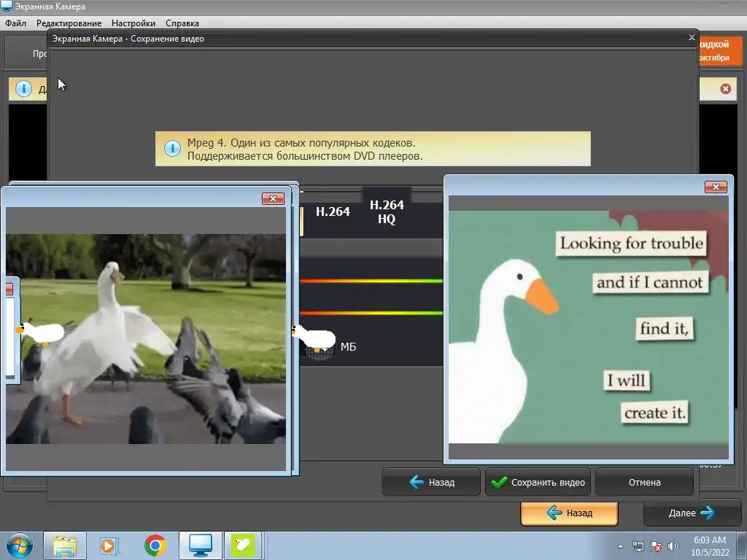This screenshot has width=747, height=560.
Task: Click upper quality gradient slider
Action: 371,281
